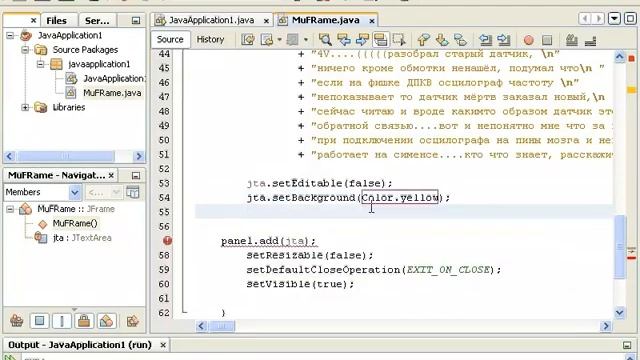640x360 pixels.
Task: Select the Libraries folder
Action: [69, 107]
